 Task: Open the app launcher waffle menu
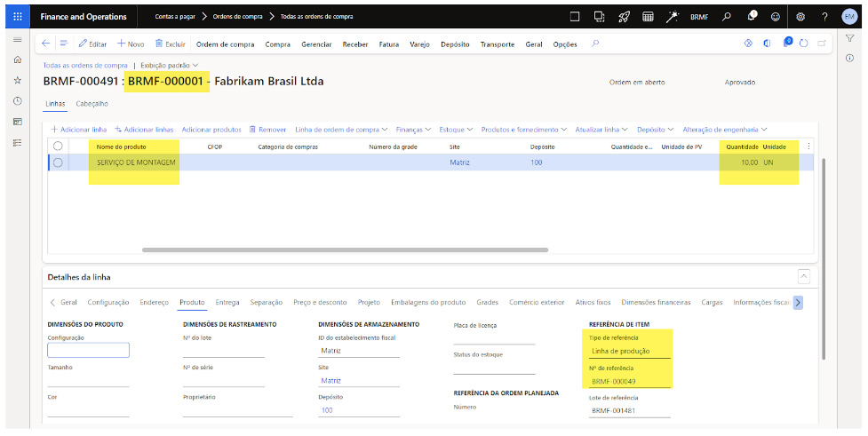click(17, 16)
